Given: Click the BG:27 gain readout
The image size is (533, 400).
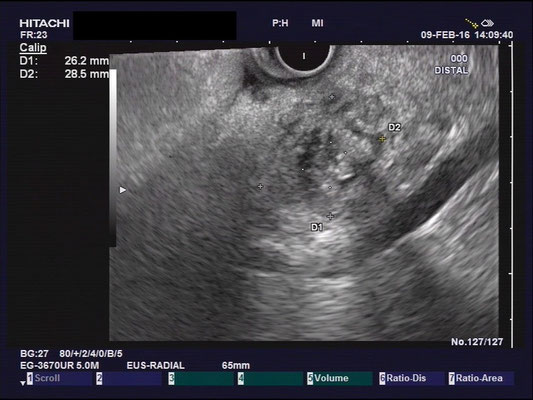Looking at the screenshot, I should (x=34, y=354).
